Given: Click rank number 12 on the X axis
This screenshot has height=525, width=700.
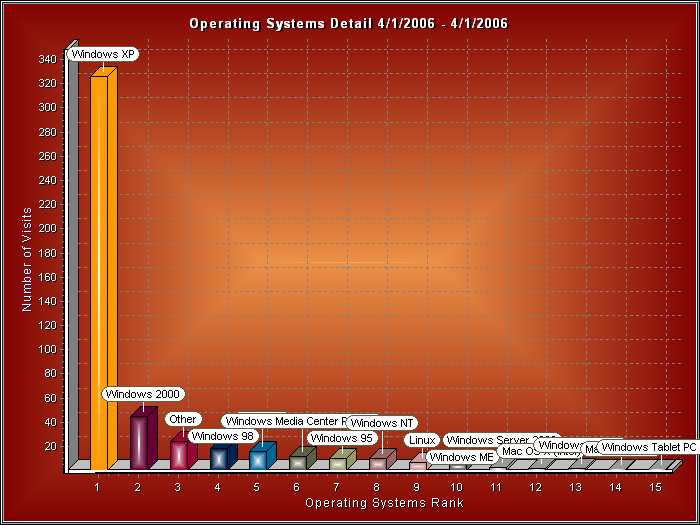Looking at the screenshot, I should [x=536, y=487].
